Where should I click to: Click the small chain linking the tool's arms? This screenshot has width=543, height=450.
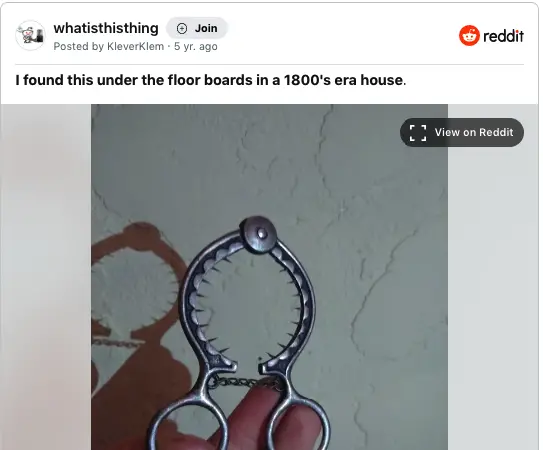(x=246, y=382)
